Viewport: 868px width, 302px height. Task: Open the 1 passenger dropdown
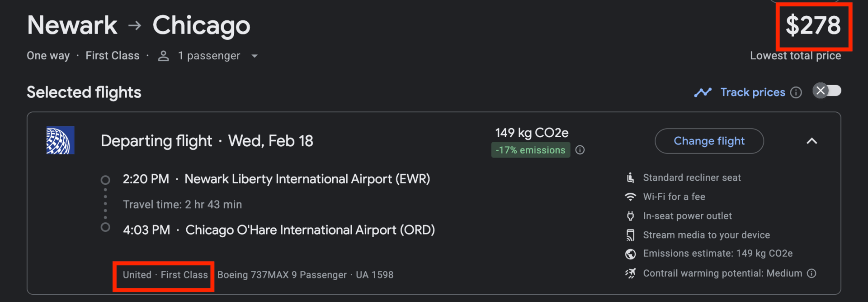pyautogui.click(x=255, y=56)
